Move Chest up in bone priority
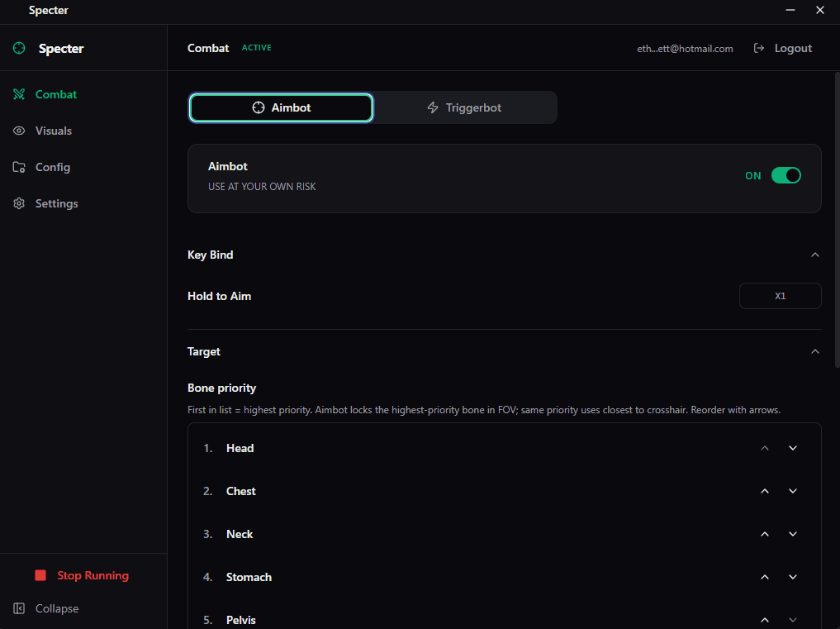Image resolution: width=840 pixels, height=629 pixels. pyautogui.click(x=765, y=491)
